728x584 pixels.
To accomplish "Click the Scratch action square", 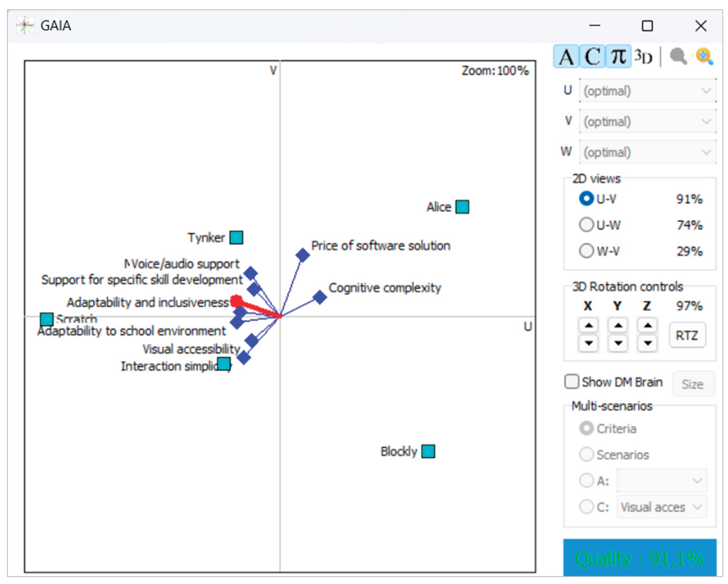I will [47, 320].
